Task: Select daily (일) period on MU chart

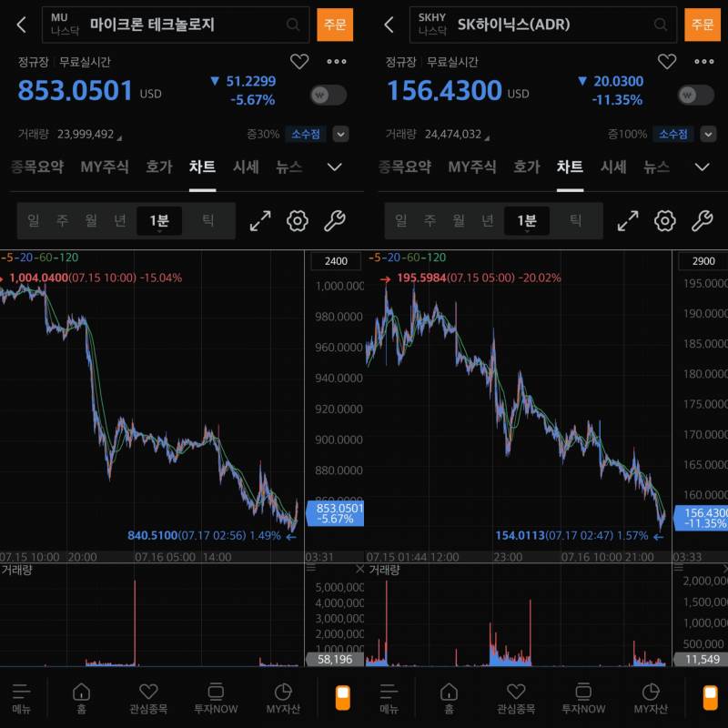Action: click(x=34, y=220)
